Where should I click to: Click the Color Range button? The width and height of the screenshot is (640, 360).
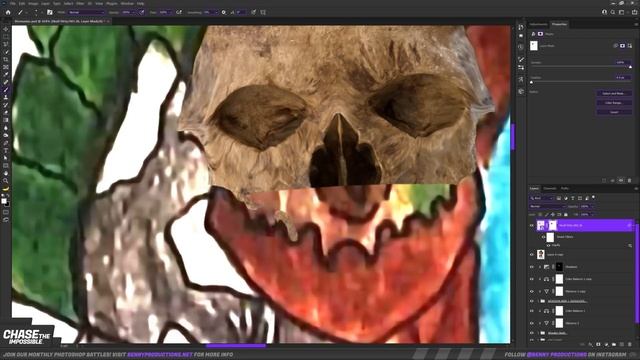pyautogui.click(x=614, y=103)
